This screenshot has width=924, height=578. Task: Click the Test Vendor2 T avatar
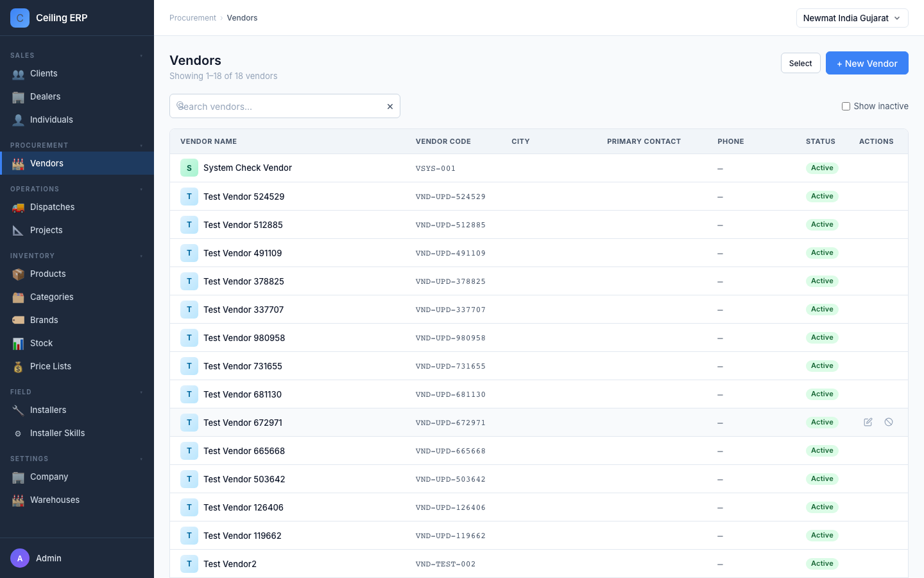[189, 564]
